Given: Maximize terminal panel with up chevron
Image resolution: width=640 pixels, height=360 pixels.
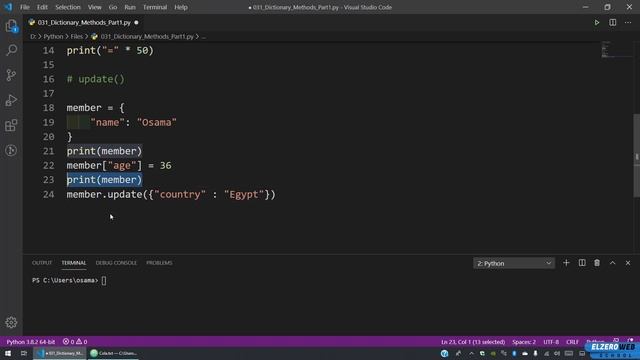Looking at the screenshot, I should (612, 263).
